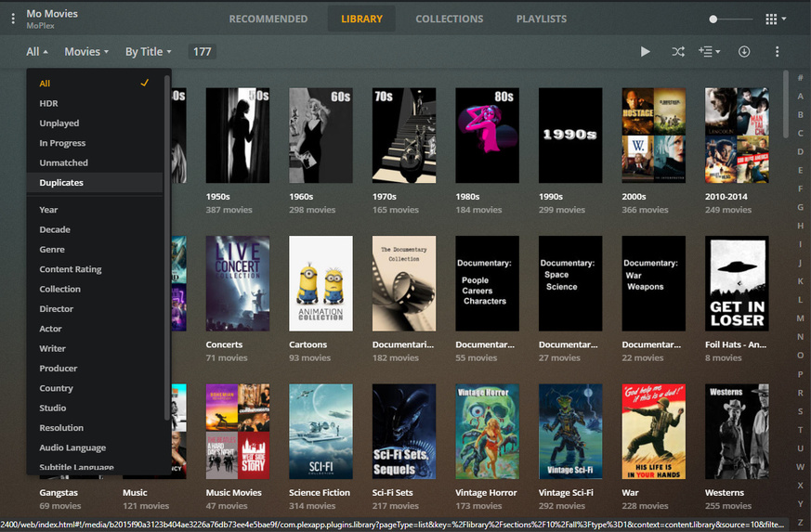
Task: Expand the Decade filter
Action: 95,229
